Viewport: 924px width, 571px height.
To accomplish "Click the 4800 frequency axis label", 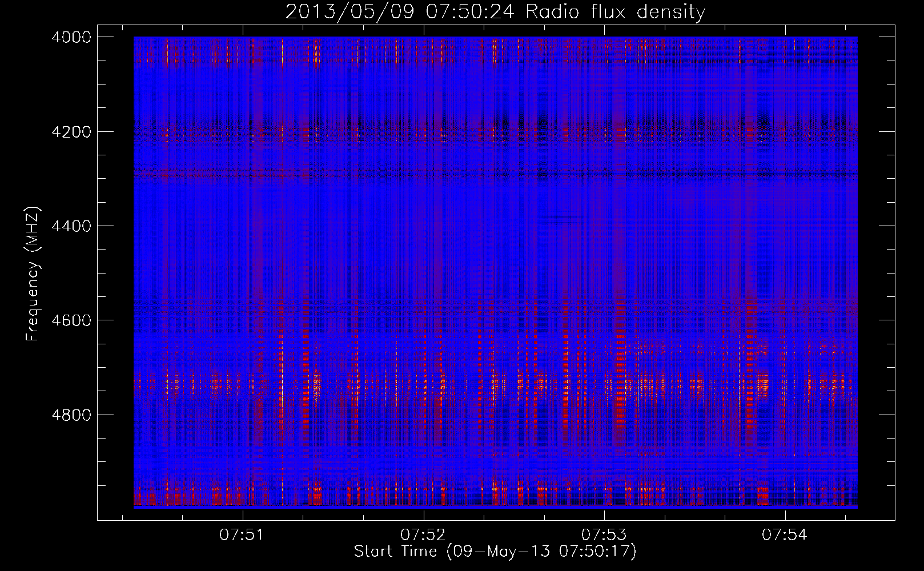I will coord(71,415).
